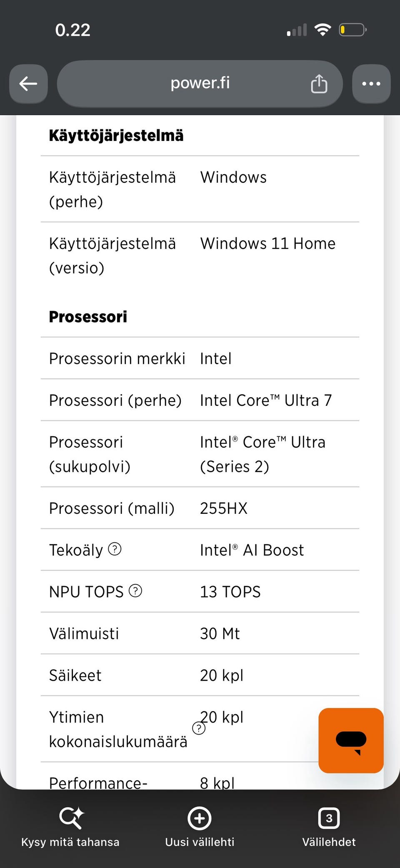Tap the browser back arrow button
Image resolution: width=400 pixels, height=868 pixels.
point(28,84)
